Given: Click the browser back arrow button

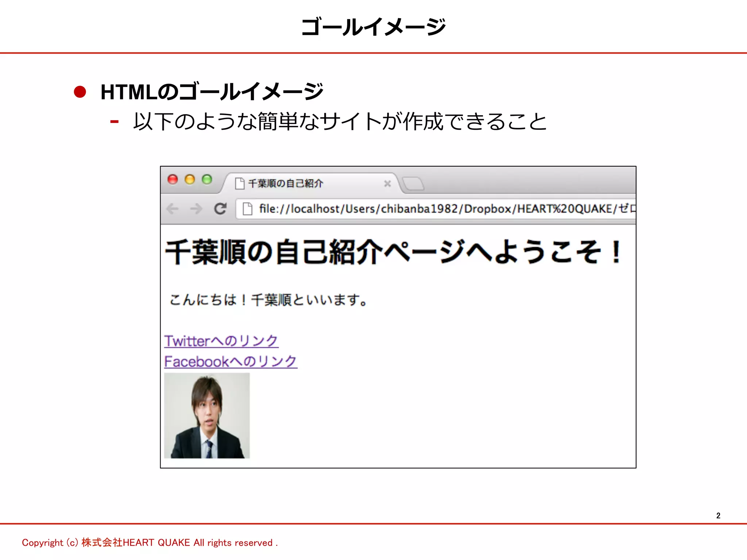Looking at the screenshot, I should click(173, 209).
